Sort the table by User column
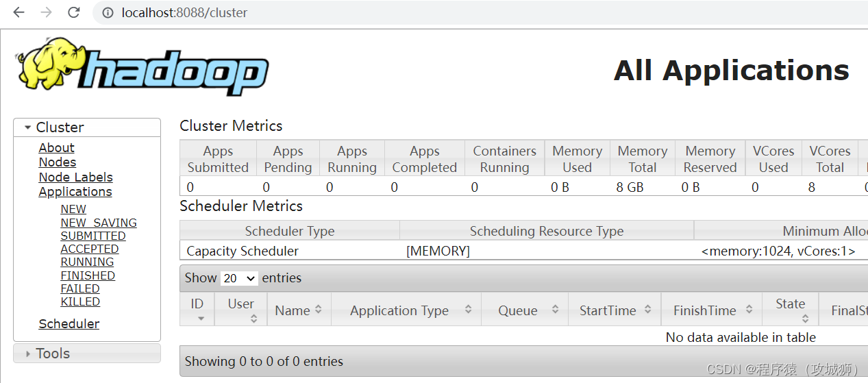868x383 pixels. click(241, 310)
